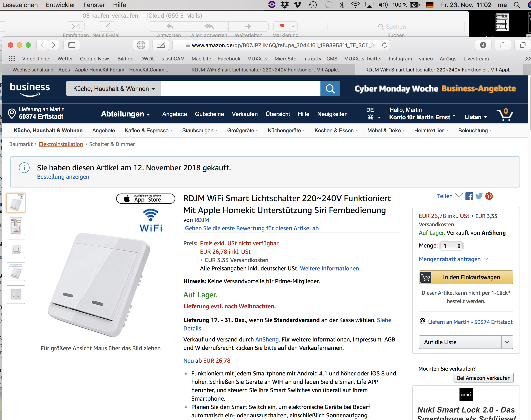
Task: Open the Auf die Liste dropdown arrow
Action: (x=507, y=342)
